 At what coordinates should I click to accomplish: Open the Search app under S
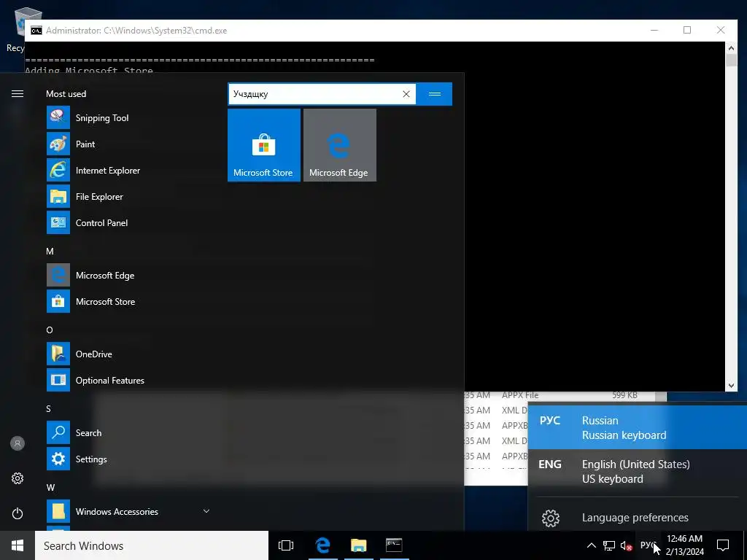128,433
